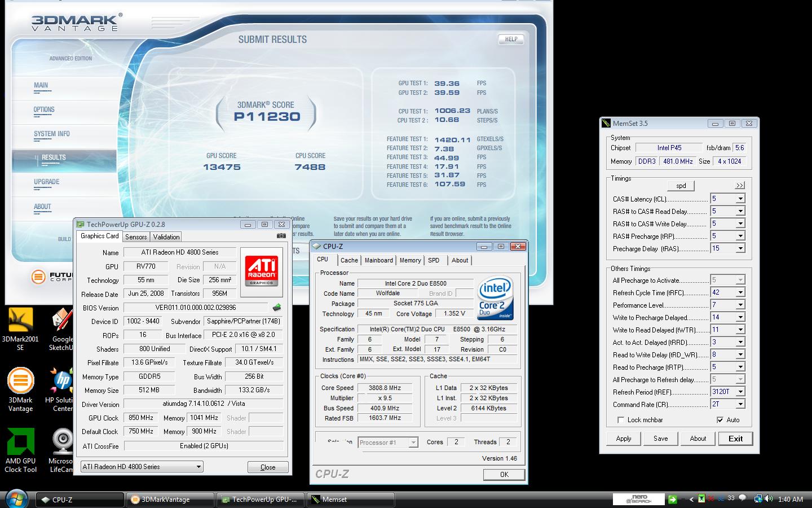Toggle the Auto checkbox in MemSet

coord(720,420)
